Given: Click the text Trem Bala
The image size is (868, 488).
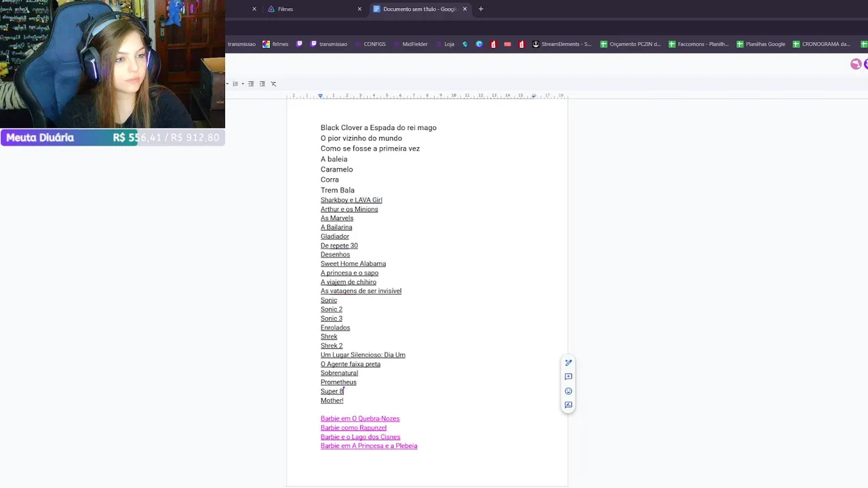Looking at the screenshot, I should [x=338, y=190].
